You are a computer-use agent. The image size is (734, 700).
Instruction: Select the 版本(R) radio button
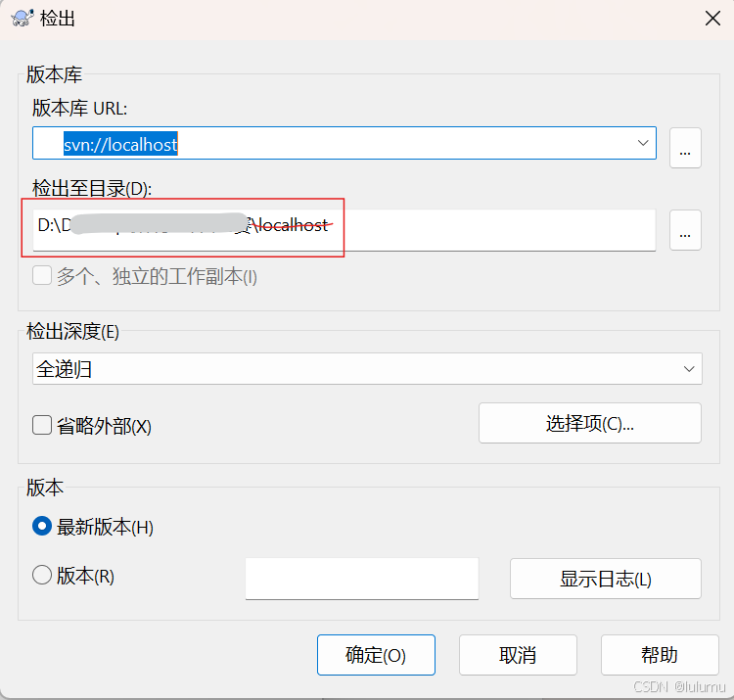pos(42,575)
